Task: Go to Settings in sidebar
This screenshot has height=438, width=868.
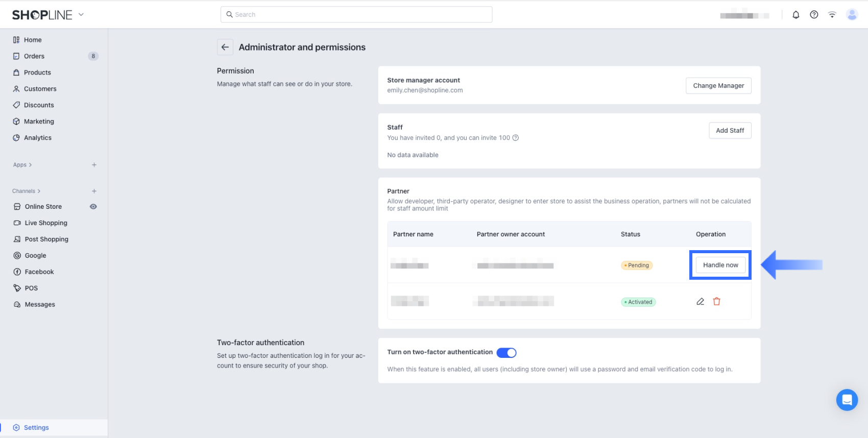Action: point(36,428)
